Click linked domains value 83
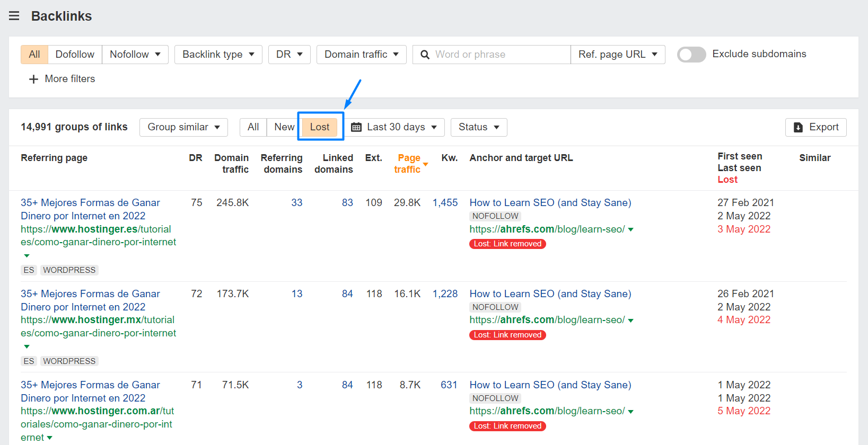868x445 pixels. click(347, 203)
